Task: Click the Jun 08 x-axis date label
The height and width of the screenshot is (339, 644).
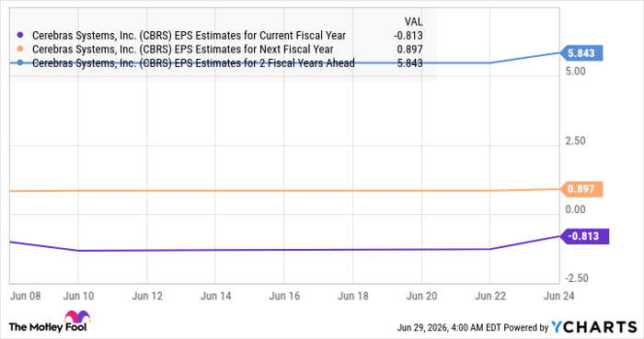Action: pos(26,296)
